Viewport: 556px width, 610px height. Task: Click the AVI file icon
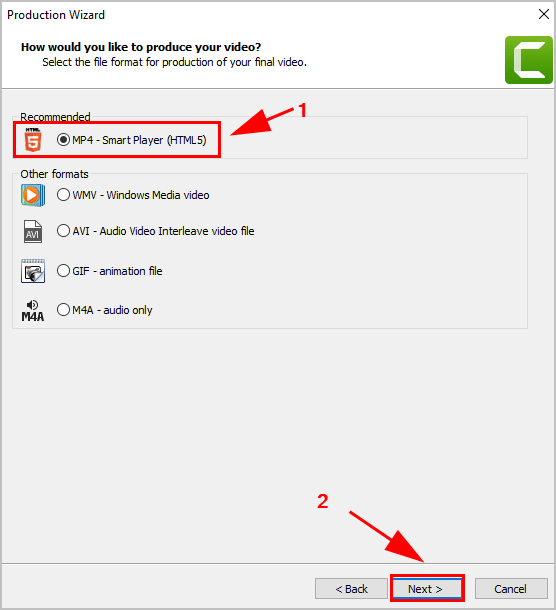[x=33, y=231]
